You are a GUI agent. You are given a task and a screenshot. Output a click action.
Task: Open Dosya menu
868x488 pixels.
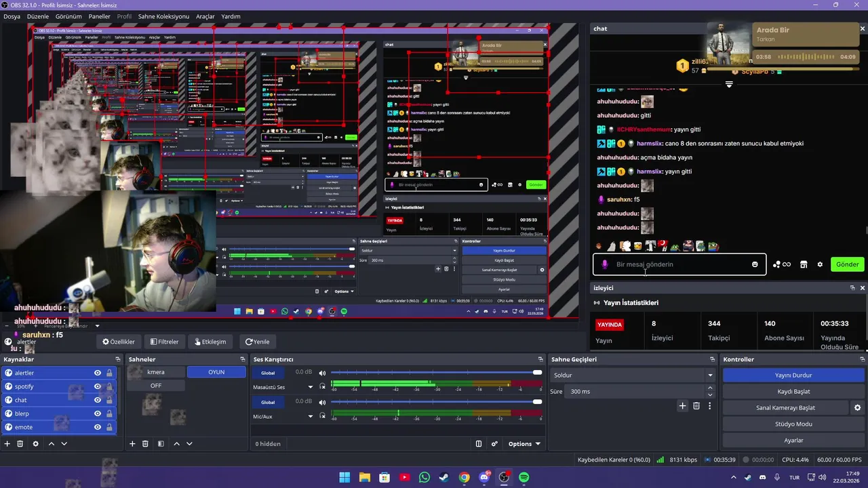click(12, 16)
